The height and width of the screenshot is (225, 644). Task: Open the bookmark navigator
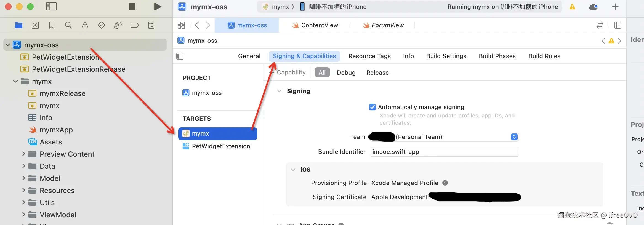tap(52, 25)
